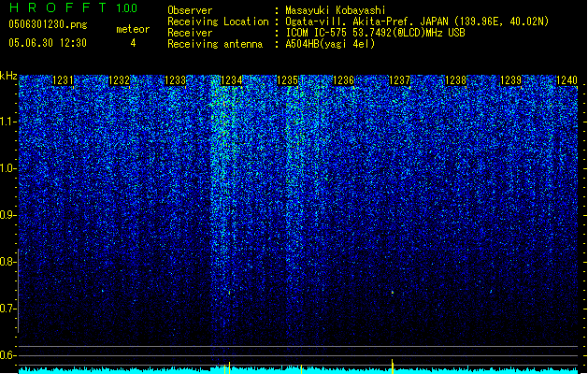This screenshot has width=588, height=374.
Task: Select the file name 0506301230.png
Action: point(48,24)
